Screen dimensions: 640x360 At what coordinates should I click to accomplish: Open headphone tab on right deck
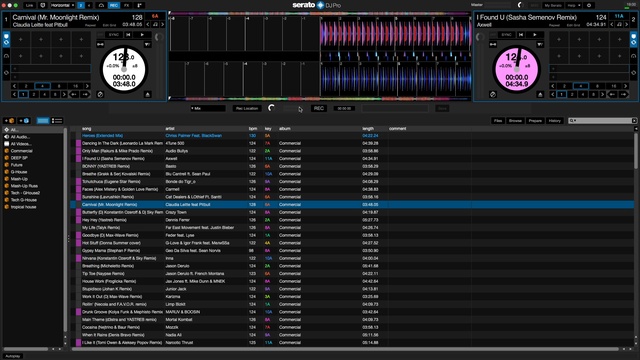click(633, 56)
